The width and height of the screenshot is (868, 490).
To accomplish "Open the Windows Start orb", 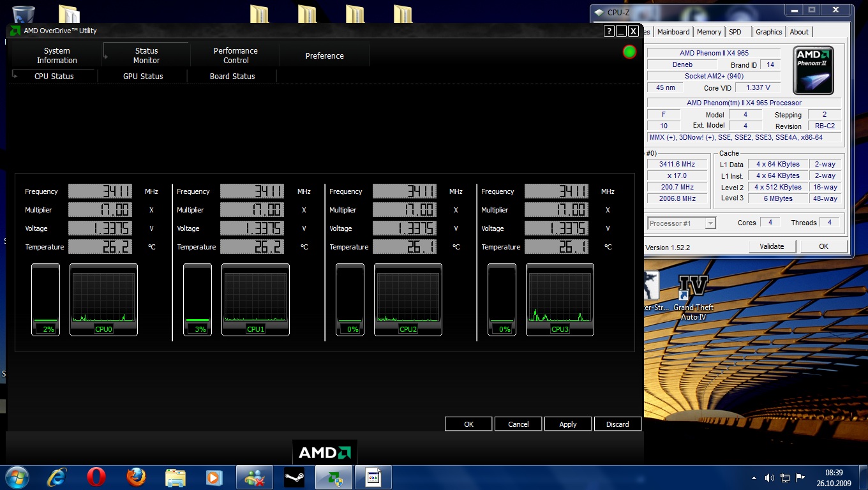I will coord(16,477).
